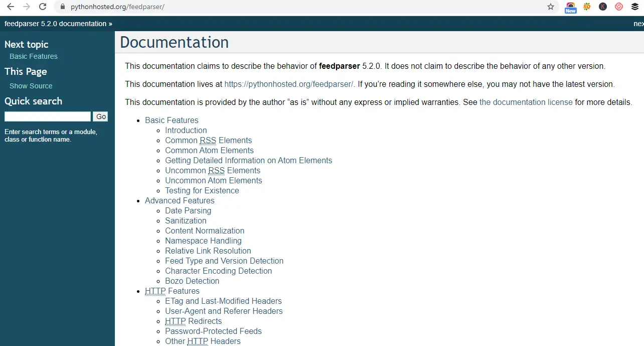Open HTTP Redirects page
The height and width of the screenshot is (346, 644).
point(193,321)
